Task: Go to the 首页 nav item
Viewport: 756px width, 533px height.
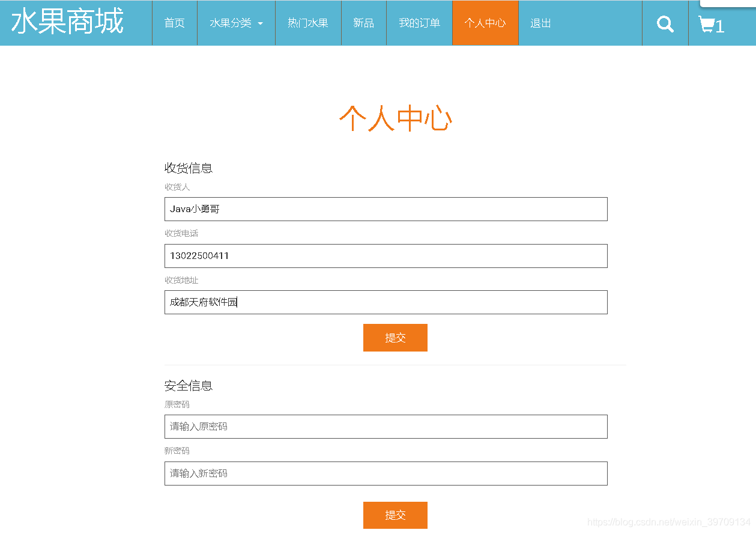Action: pos(174,23)
